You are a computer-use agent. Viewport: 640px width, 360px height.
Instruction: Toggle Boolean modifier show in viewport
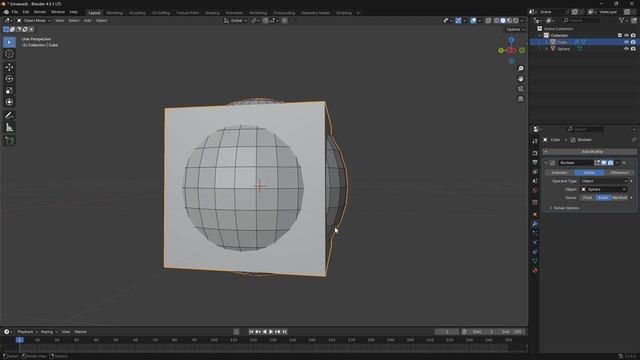[604, 163]
